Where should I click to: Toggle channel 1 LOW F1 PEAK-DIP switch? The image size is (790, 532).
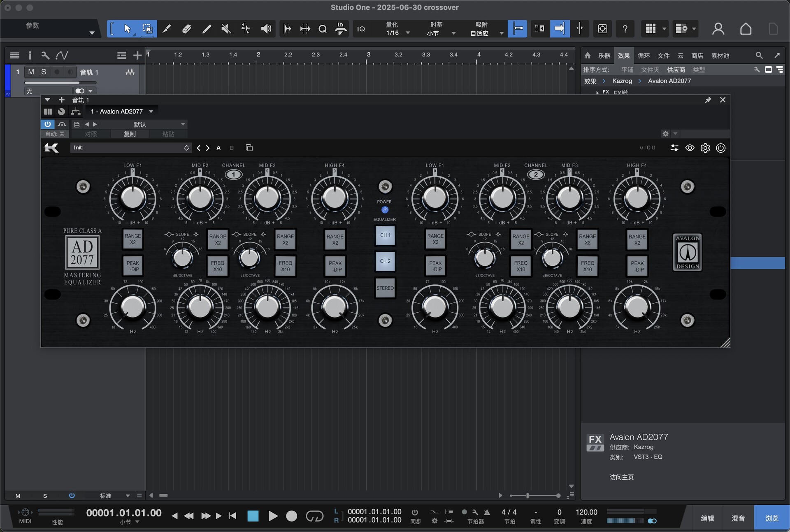[x=133, y=266]
